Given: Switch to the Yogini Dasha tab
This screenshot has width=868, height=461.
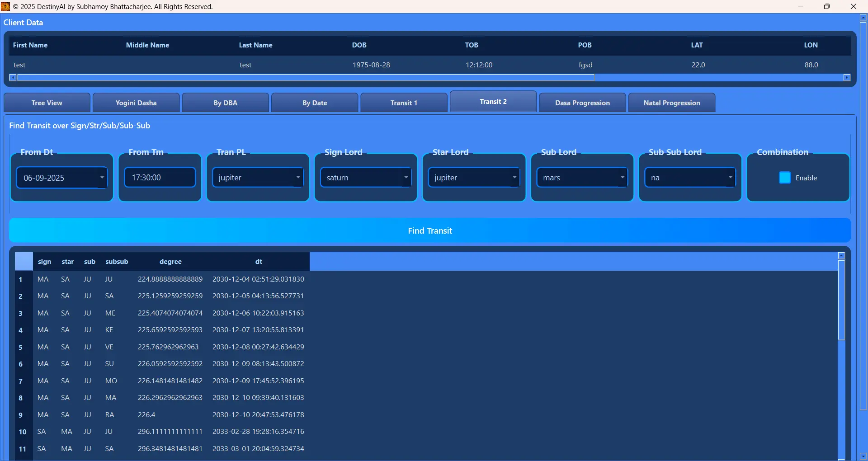Looking at the screenshot, I should click(136, 103).
